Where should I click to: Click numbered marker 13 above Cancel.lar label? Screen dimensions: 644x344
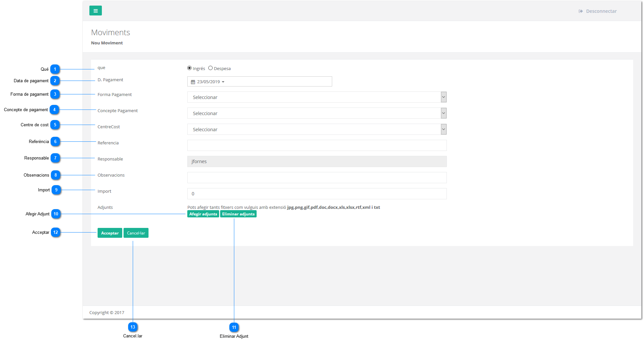click(133, 327)
